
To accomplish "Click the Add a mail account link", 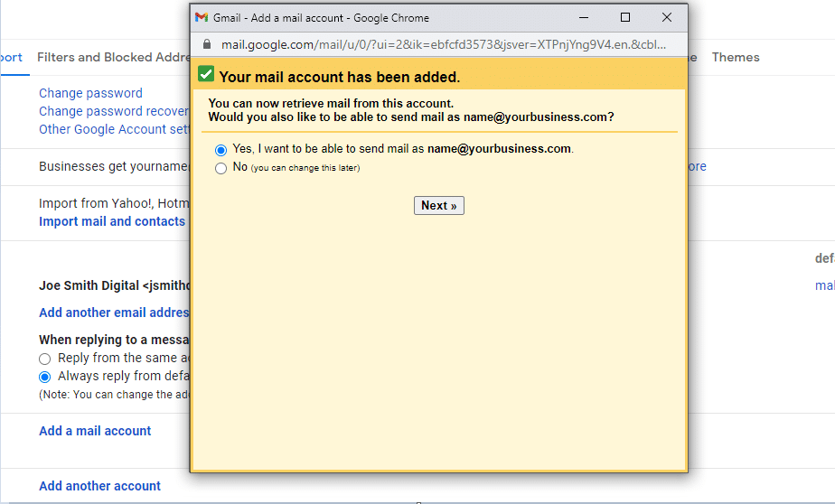I will 95,431.
